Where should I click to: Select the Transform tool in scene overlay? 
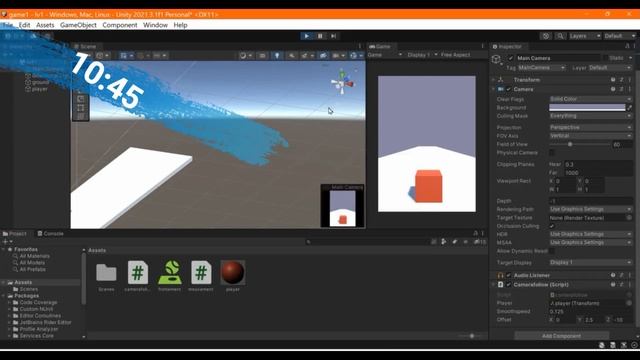tap(80, 116)
